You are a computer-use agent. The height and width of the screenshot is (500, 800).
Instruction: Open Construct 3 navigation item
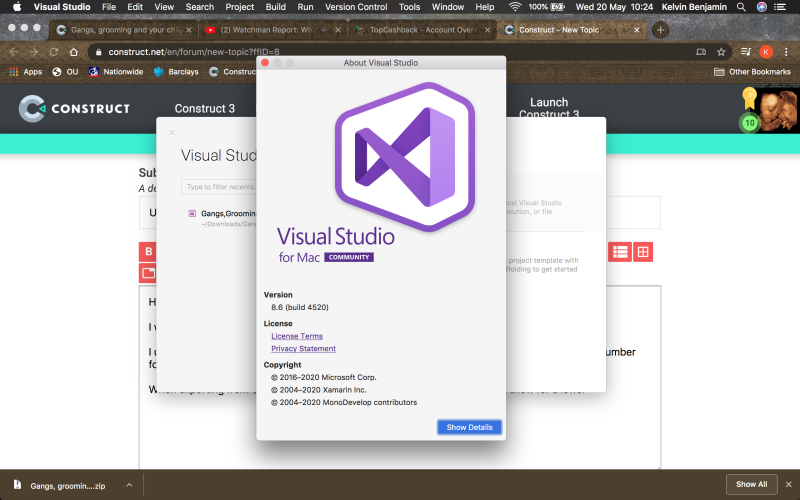[205, 109]
